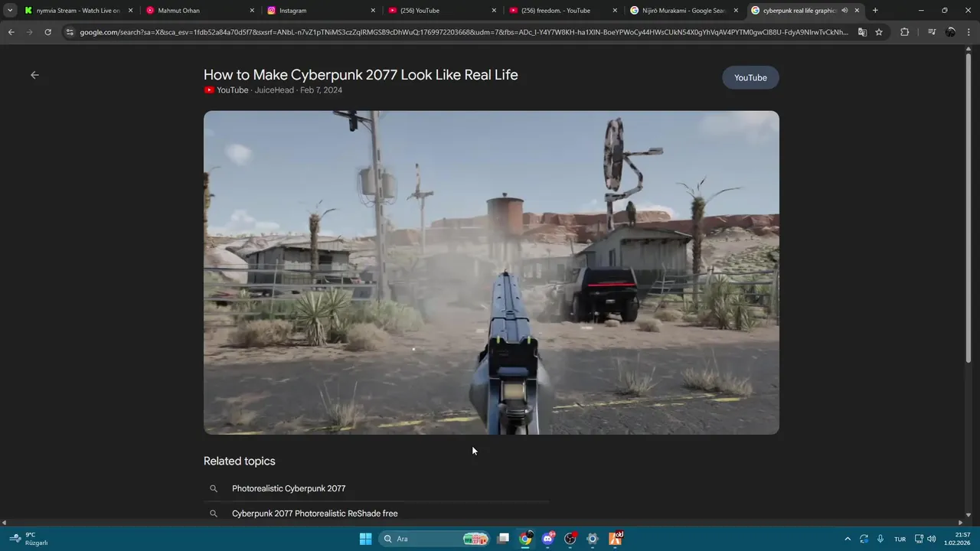Click the video title How to Make Cyberpunk 2077
Viewport: 980px width, 551px height.
point(361,75)
